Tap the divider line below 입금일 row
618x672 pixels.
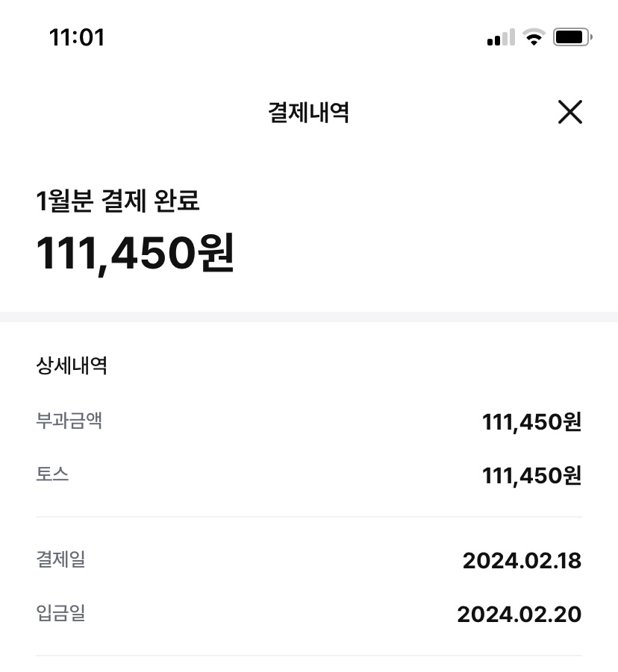click(x=309, y=656)
